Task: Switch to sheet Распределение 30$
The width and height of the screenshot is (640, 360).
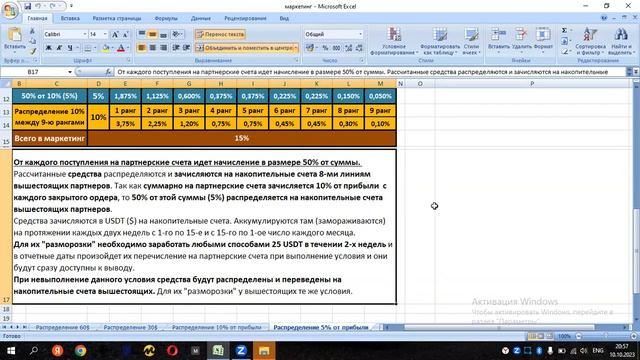Action: click(x=130, y=327)
